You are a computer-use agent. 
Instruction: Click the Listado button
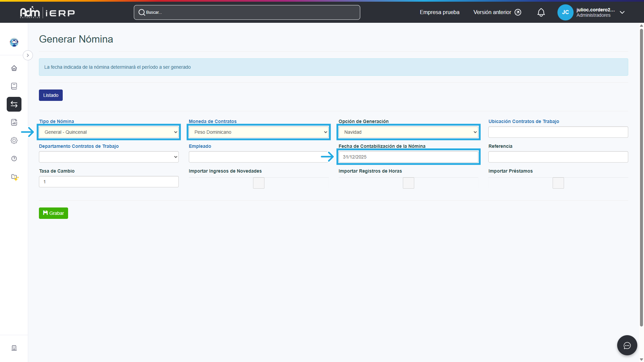[51, 95]
